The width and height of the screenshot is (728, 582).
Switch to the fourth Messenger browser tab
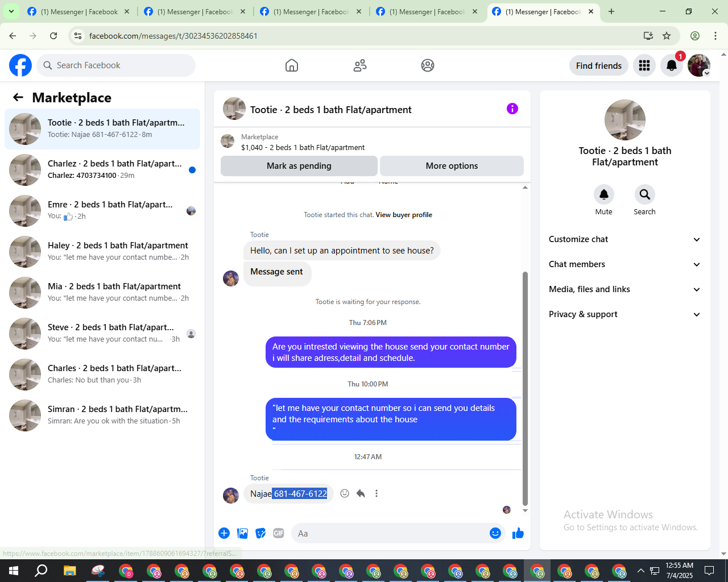coord(427,11)
